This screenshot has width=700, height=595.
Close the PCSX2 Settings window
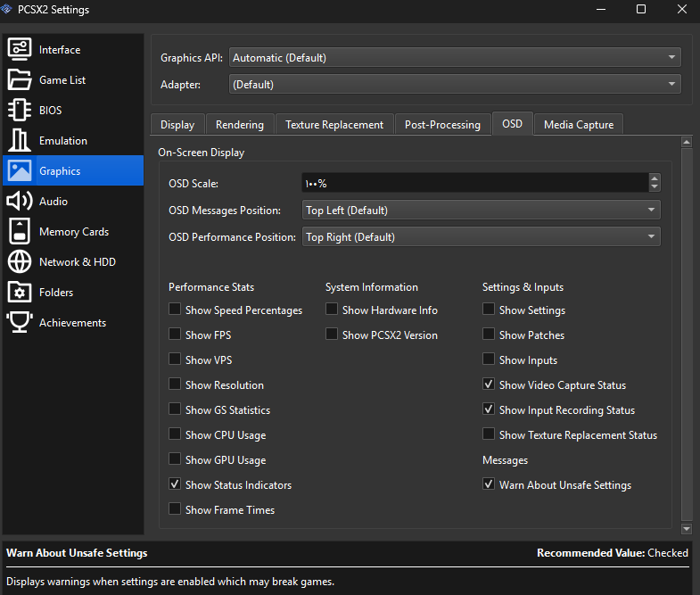coord(681,9)
